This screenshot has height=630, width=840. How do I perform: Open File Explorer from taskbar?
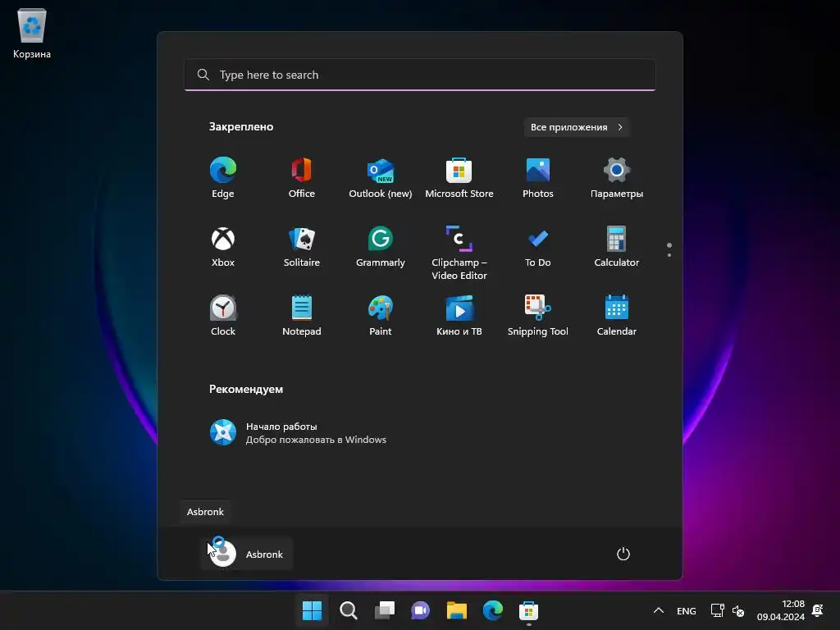click(x=456, y=610)
